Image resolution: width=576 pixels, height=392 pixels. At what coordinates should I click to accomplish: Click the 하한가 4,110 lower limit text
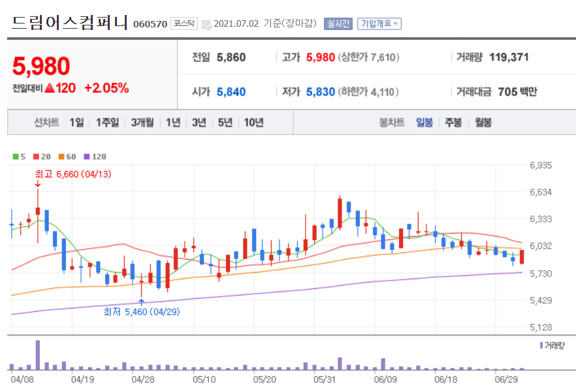[368, 92]
